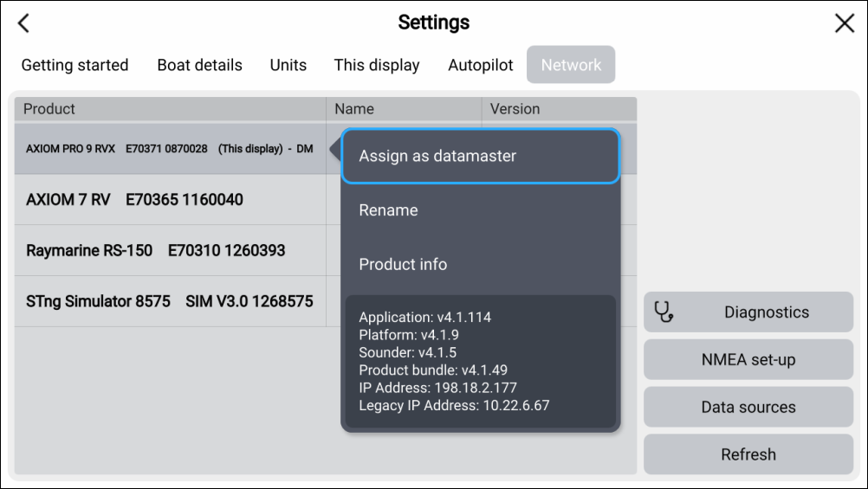Close the Settings screen with X

(844, 23)
